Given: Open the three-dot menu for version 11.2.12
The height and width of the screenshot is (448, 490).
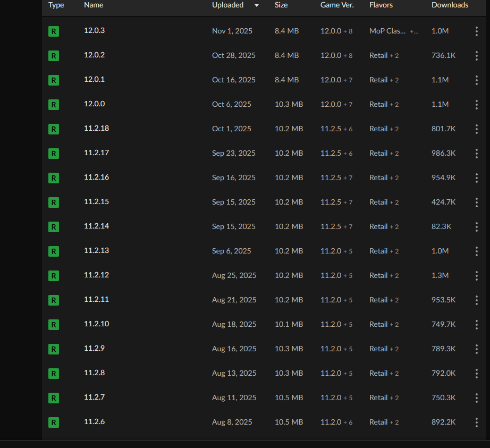Looking at the screenshot, I should (476, 275).
